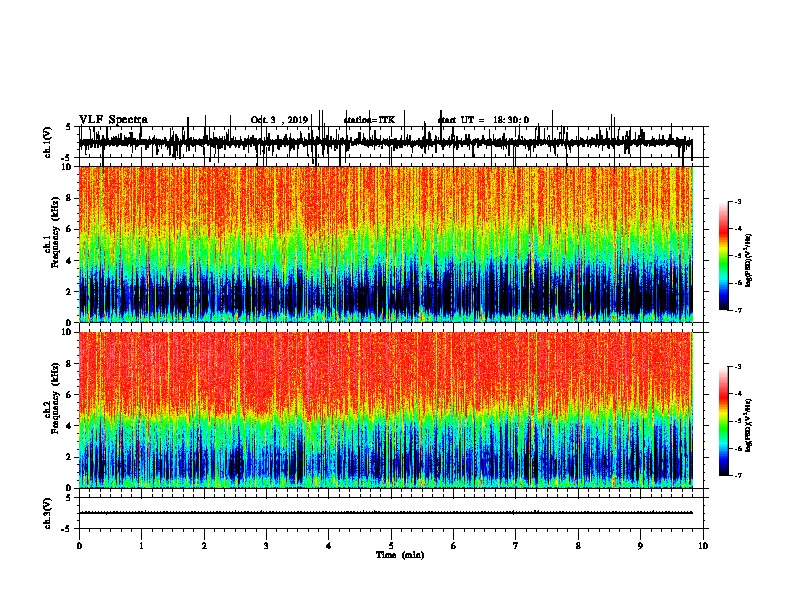Click the ch.1 waveform trace panel
This screenshot has width=792, height=612.
[x=391, y=142]
